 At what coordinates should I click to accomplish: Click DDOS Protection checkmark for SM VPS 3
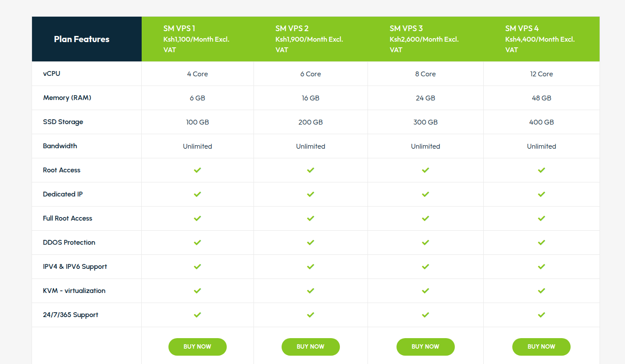(x=425, y=243)
